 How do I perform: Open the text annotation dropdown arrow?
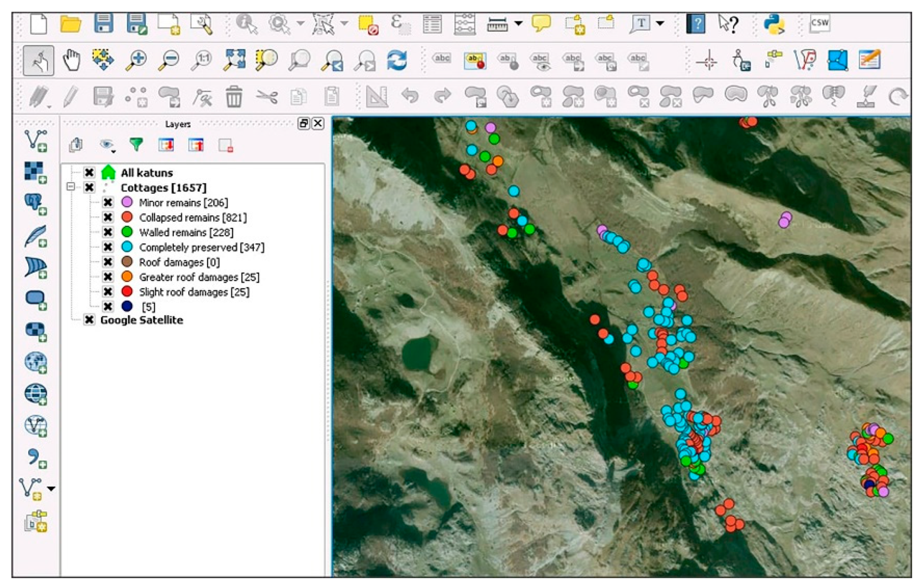tap(660, 23)
